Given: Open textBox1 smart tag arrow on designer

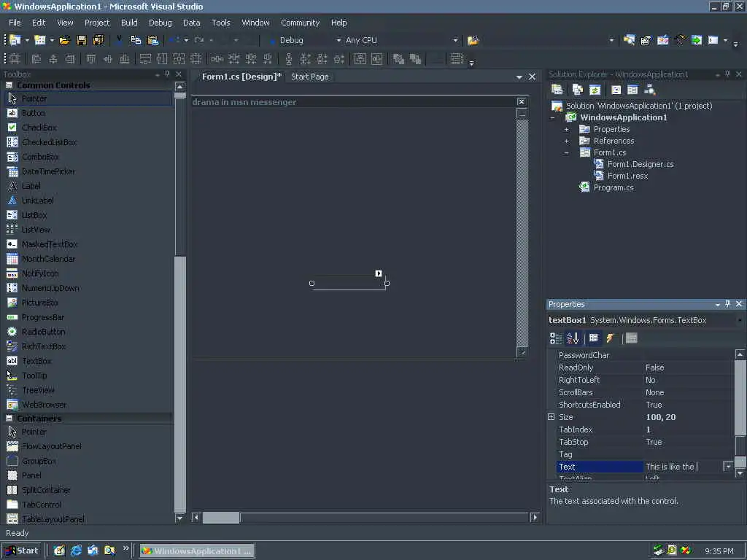Looking at the screenshot, I should point(379,273).
